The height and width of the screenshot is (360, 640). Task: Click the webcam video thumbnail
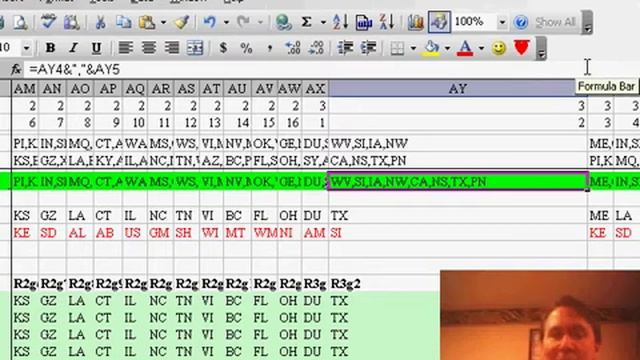pyautogui.click(x=540, y=315)
